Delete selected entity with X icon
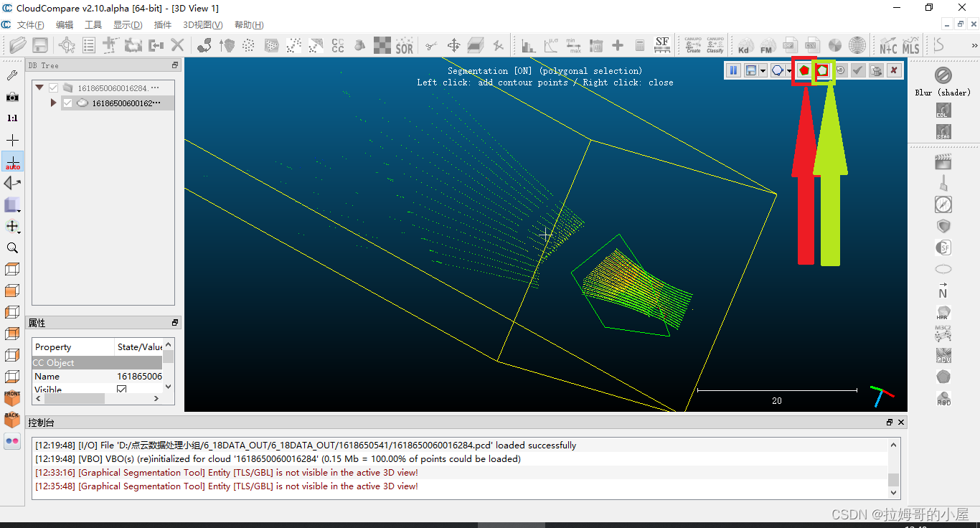This screenshot has height=528, width=980. pyautogui.click(x=177, y=45)
